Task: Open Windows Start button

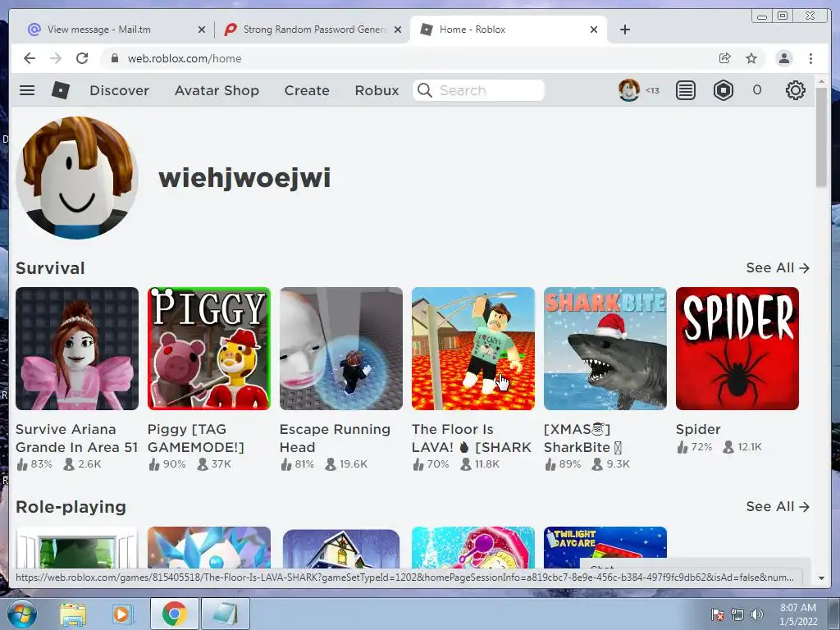Action: 21,614
